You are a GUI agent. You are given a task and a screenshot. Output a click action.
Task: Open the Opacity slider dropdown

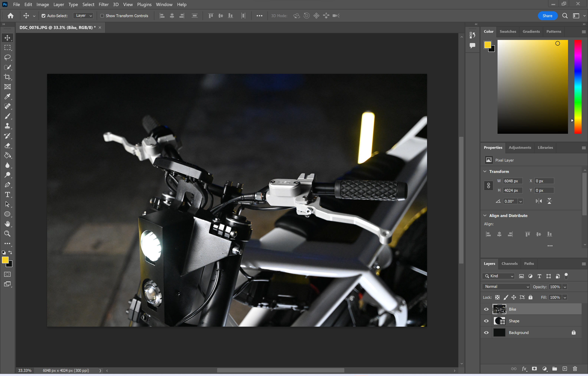tap(565, 287)
